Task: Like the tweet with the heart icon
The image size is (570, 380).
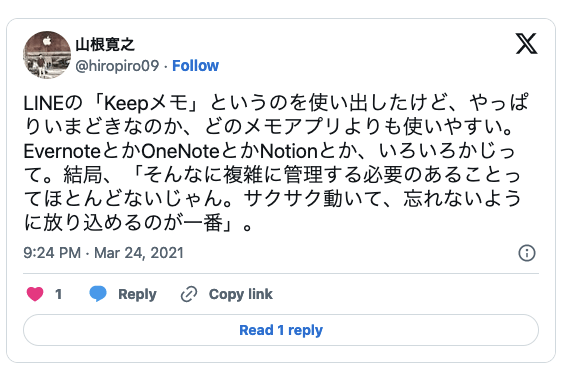Action: click(35, 294)
